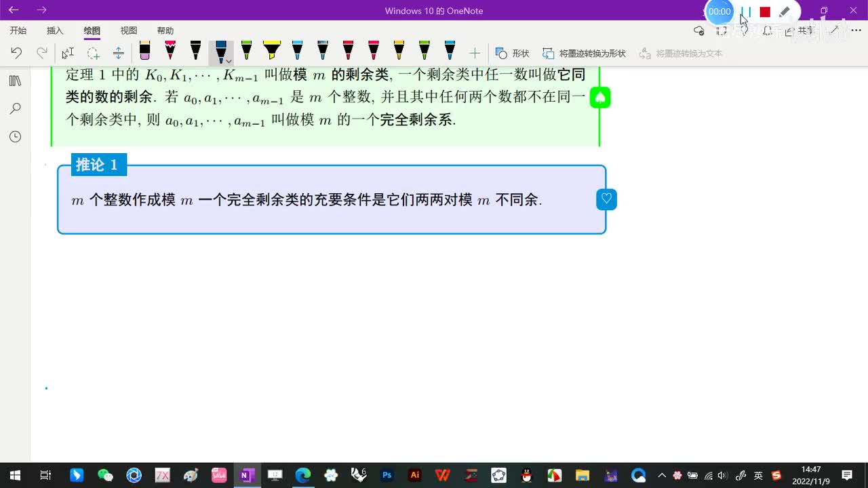This screenshot has height=488, width=868.
Task: Select the green highlighter pen
Action: pos(246,52)
